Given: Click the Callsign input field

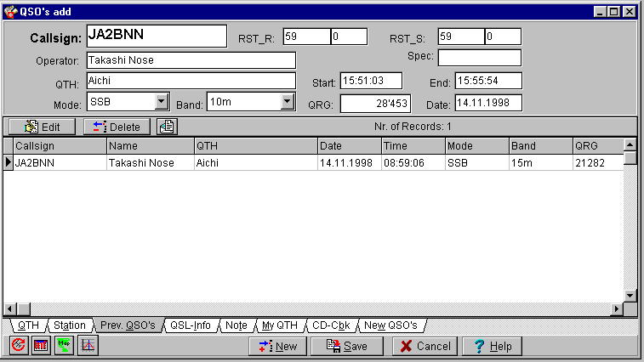Looking at the screenshot, I should coord(156,37).
